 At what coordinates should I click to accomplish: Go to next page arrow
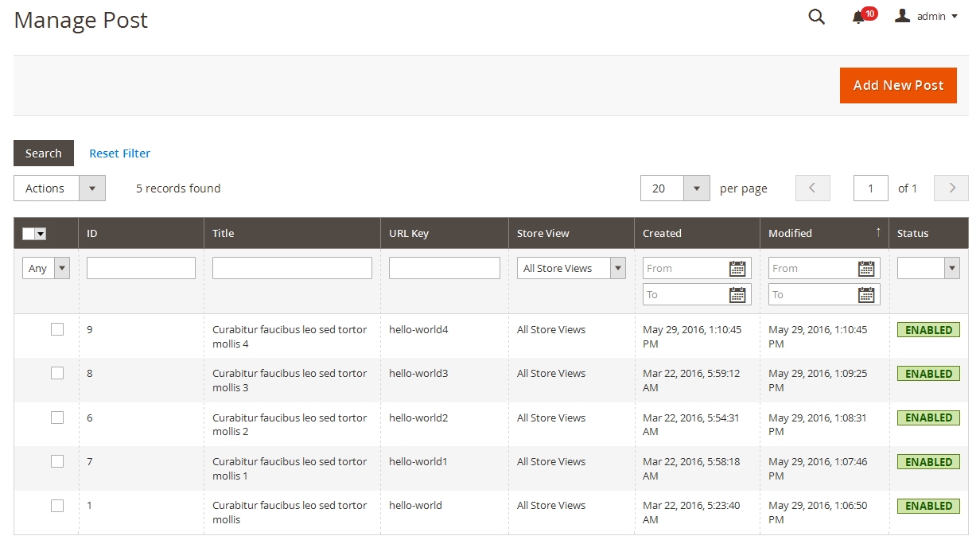pyautogui.click(x=951, y=188)
